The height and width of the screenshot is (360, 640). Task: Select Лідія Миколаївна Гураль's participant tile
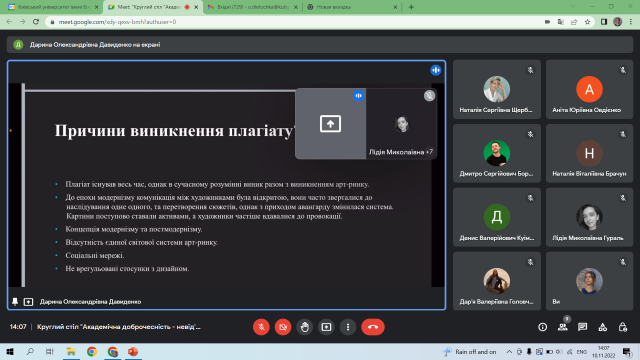pyautogui.click(x=589, y=217)
